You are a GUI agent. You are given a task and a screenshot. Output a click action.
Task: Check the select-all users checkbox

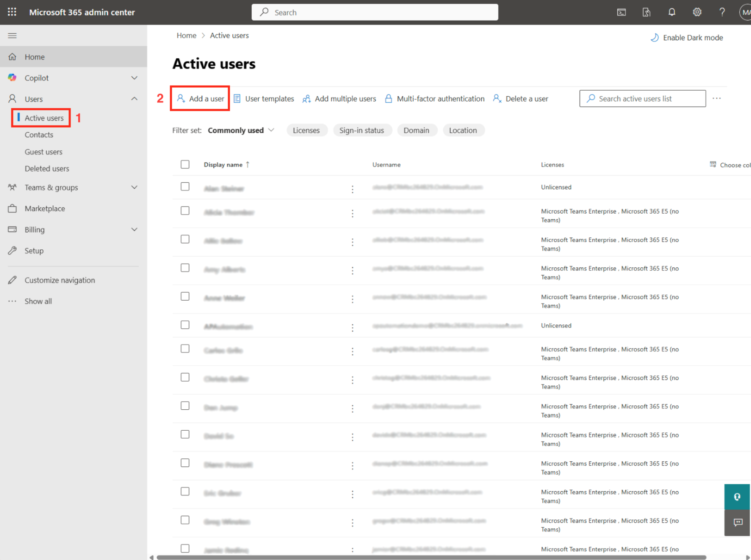tap(185, 165)
